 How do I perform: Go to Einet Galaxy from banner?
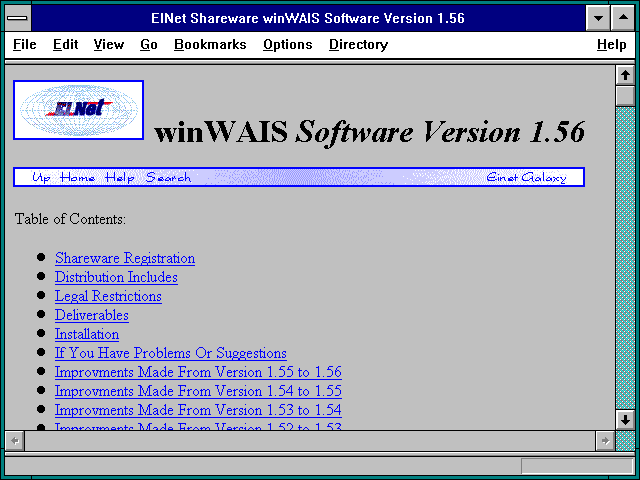pyautogui.click(x=527, y=178)
